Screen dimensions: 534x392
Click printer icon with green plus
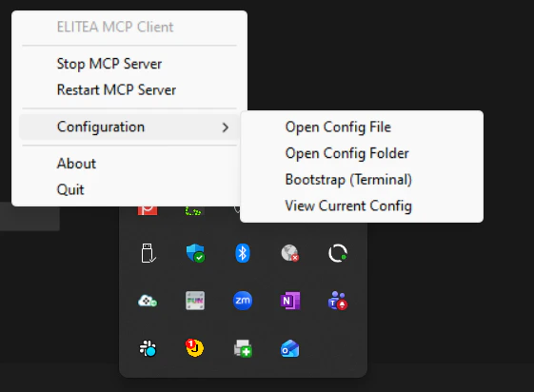[243, 348]
